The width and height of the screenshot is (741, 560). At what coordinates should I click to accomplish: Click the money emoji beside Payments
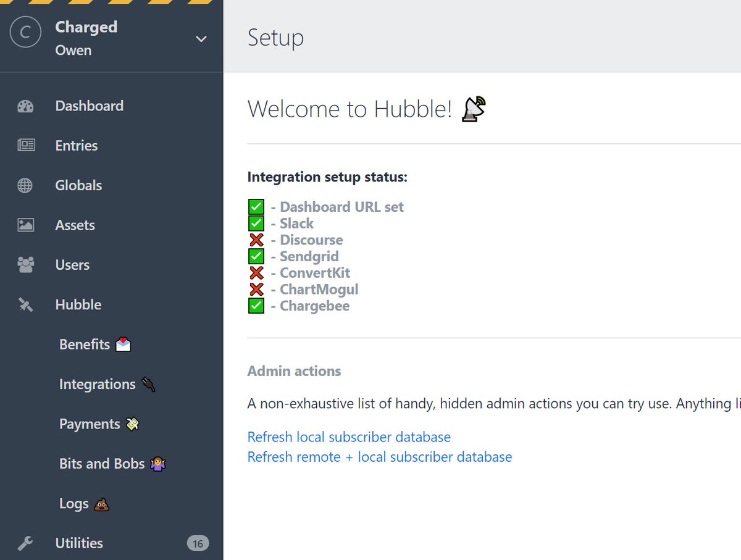(132, 424)
